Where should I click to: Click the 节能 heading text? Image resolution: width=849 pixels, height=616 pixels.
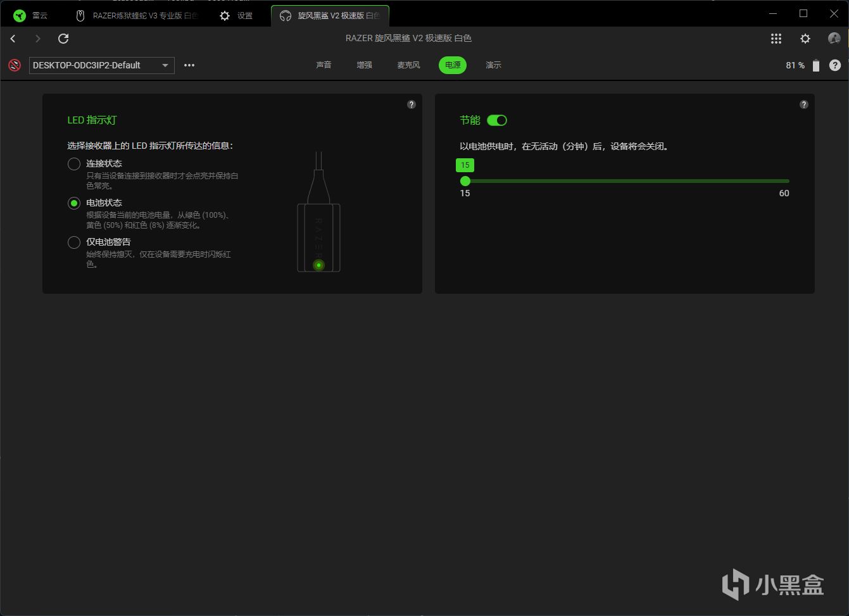pyautogui.click(x=470, y=120)
